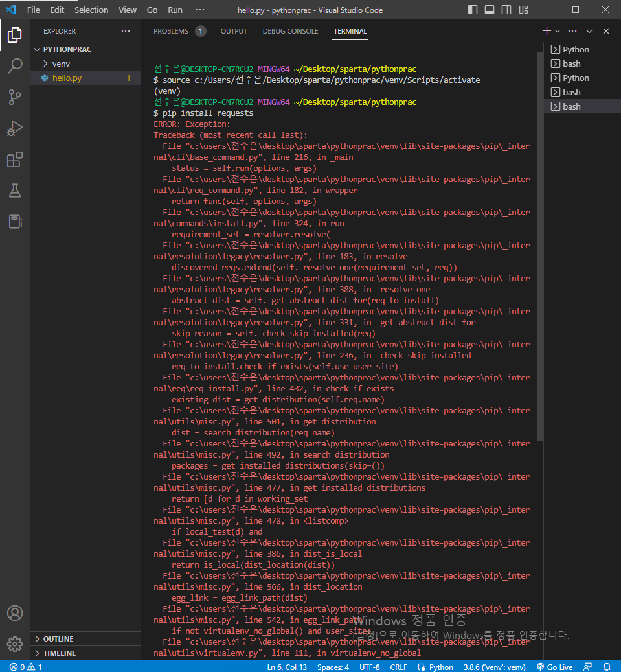Start Go Live server
621x672 pixels.
554,667
